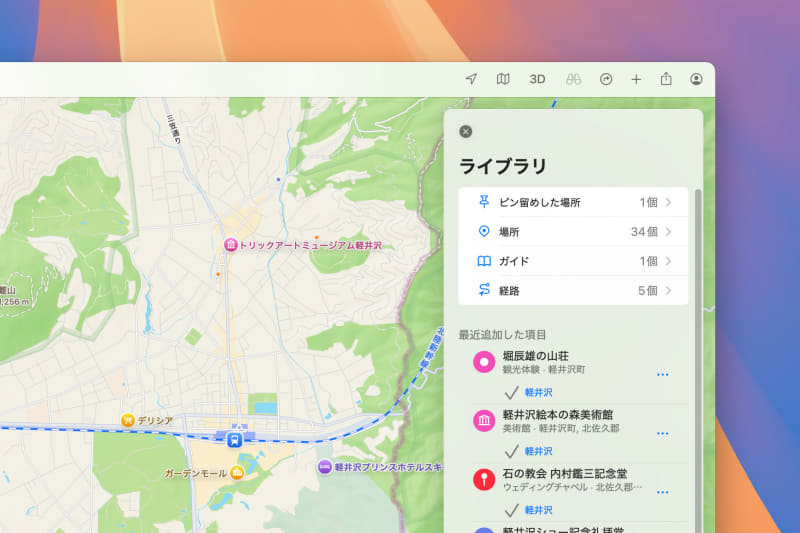Toggle the 3D map view
800x533 pixels.
pos(537,79)
